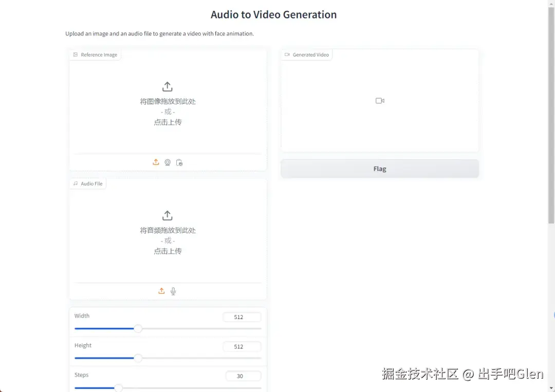555x392 pixels.
Task: Click 点击上传 in the audio upload area
Action: point(168,251)
